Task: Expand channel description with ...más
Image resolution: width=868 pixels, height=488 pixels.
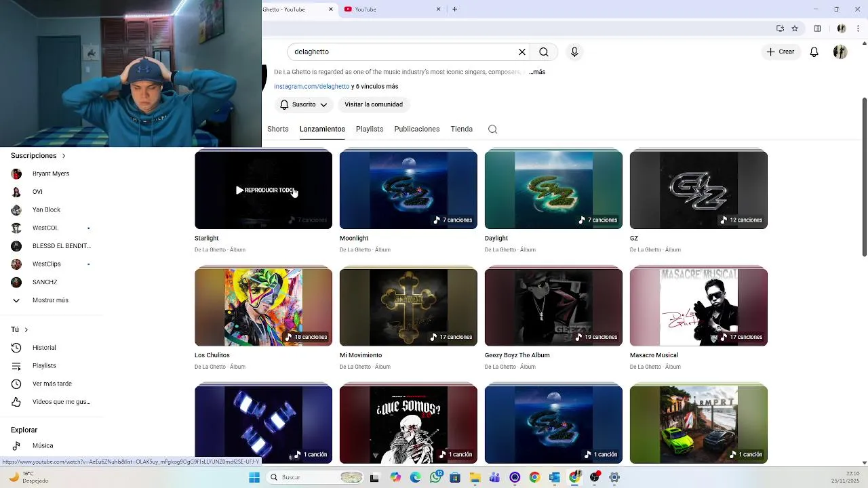Action: (x=538, y=72)
